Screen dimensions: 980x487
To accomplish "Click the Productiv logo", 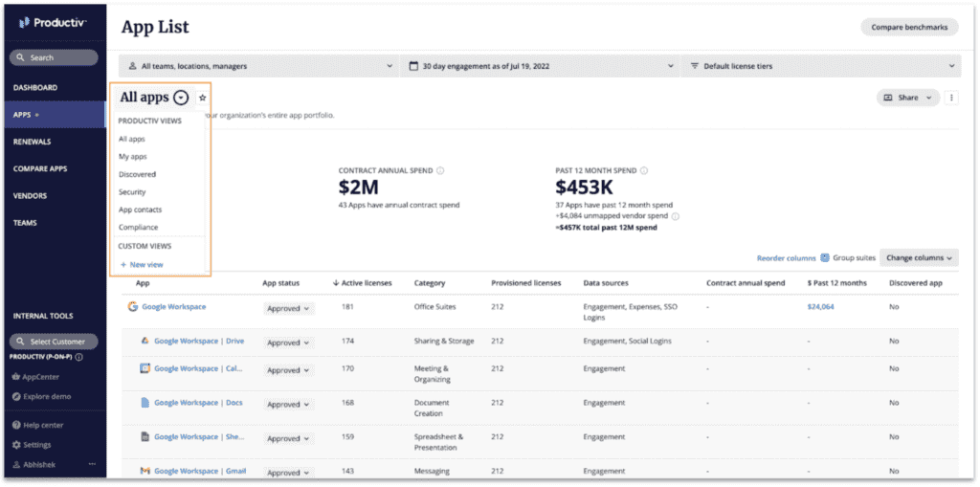I will 54,23.
